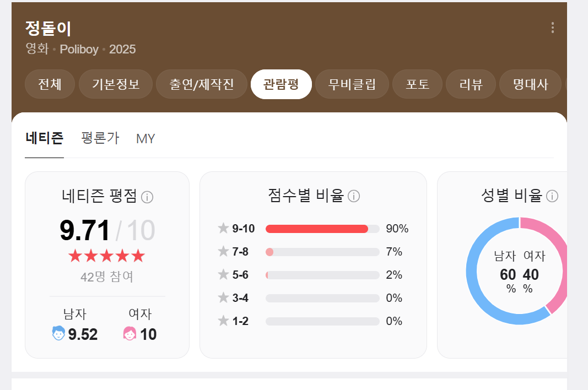Click the red 90% progress bar
Viewport: 588px width, 390px height.
[317, 229]
